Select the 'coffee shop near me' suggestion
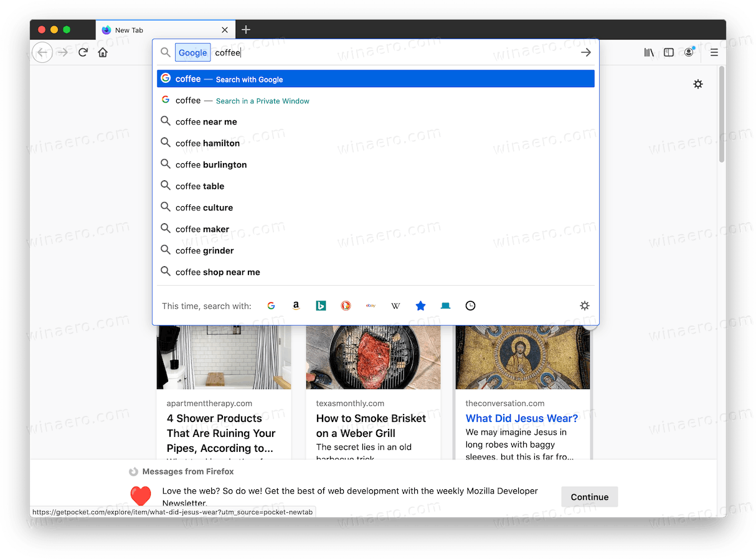Screen dimensions: 756x559 pos(376,272)
